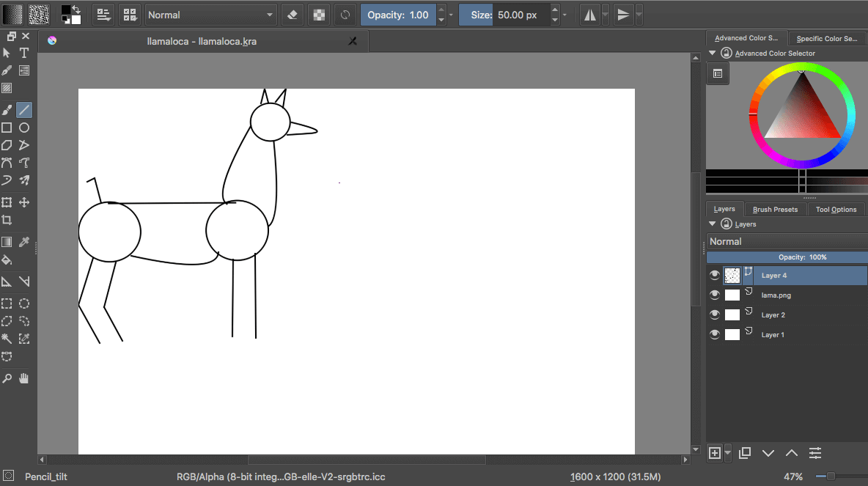Viewport: 868px width, 486px height.
Task: Choose the Ellipse tool
Action: [x=24, y=127]
